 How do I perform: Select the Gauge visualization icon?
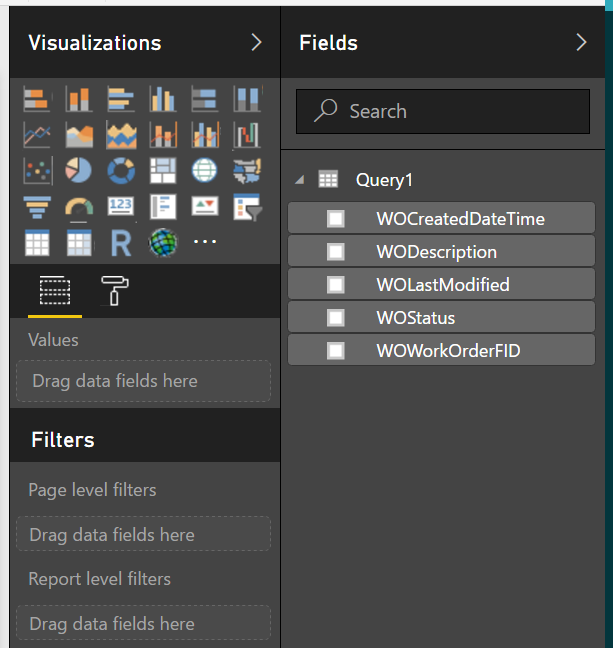(x=79, y=207)
